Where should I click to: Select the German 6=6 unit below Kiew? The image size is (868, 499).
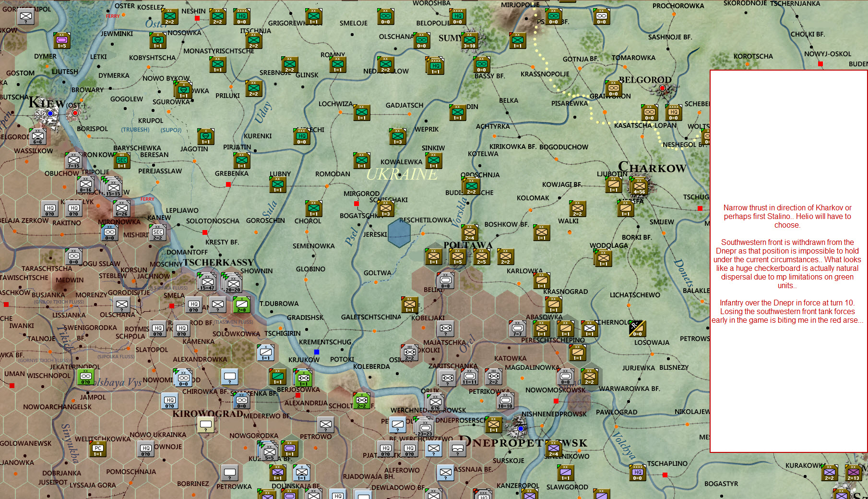(37, 136)
